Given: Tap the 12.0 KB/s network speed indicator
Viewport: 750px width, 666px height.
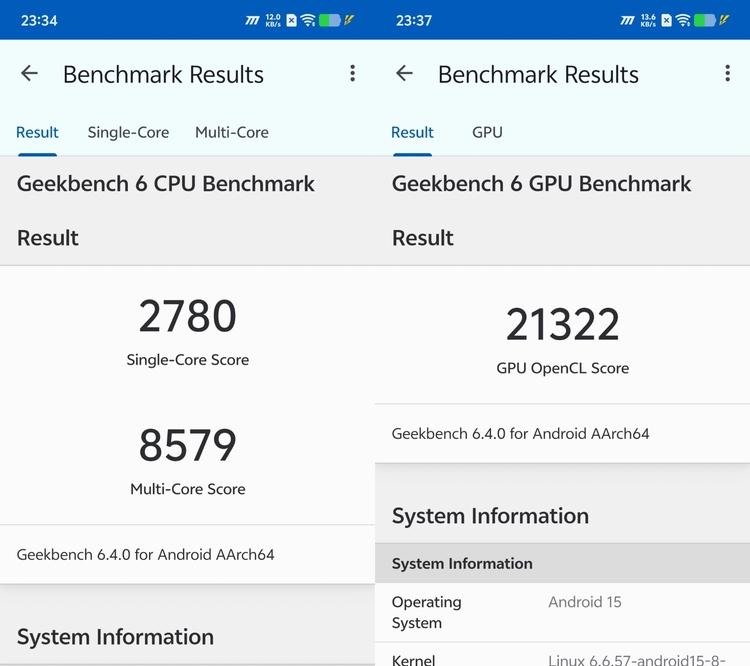Looking at the screenshot, I should pos(273,20).
